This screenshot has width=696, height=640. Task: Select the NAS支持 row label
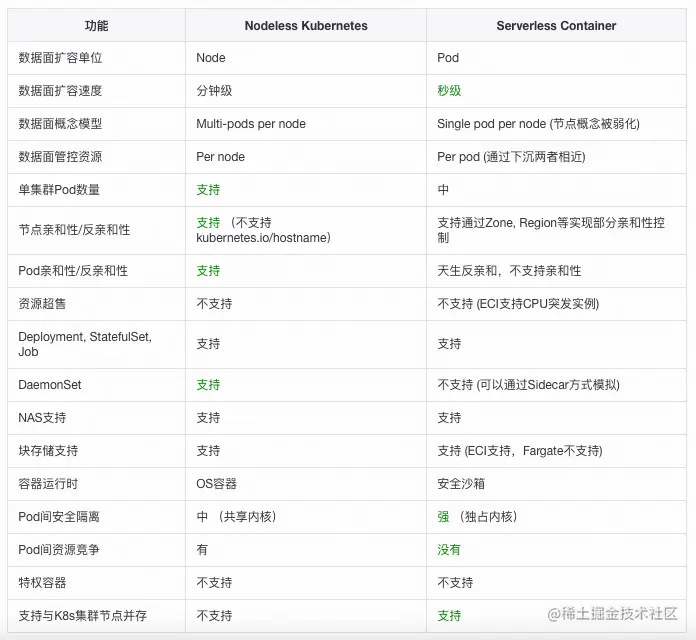point(42,418)
